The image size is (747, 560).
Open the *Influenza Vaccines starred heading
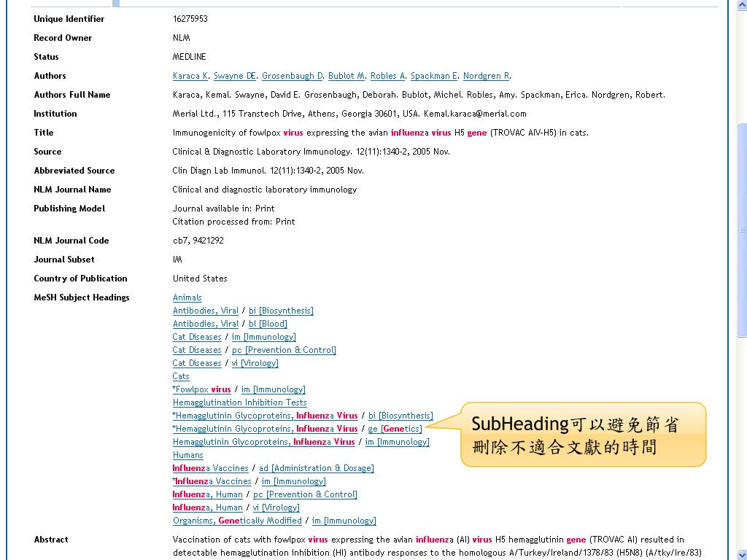coord(212,481)
